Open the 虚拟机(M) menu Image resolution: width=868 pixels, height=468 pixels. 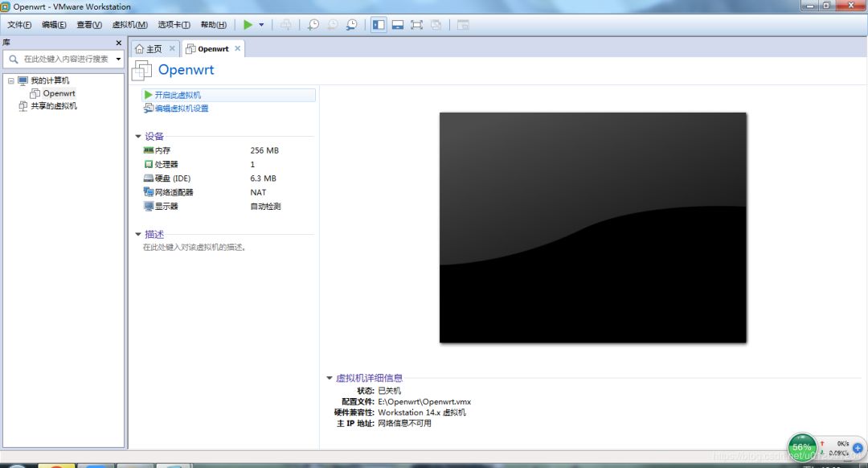coord(129,24)
